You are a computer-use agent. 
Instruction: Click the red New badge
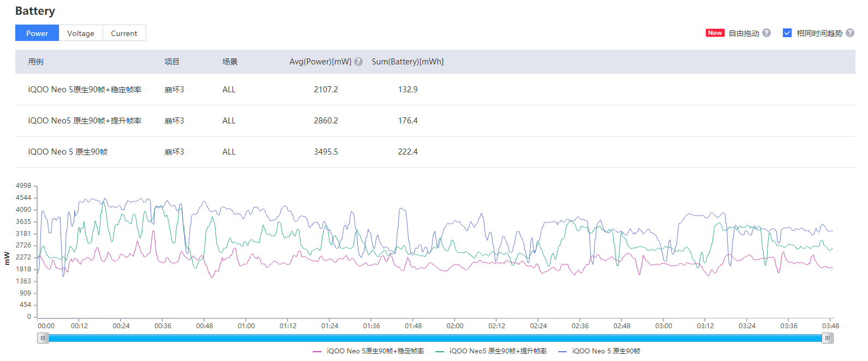715,33
